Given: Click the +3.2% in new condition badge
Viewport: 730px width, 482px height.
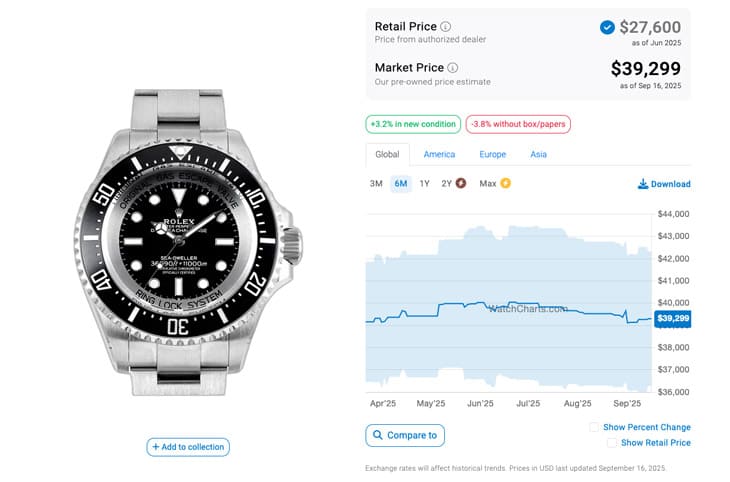Looking at the screenshot, I should (x=413, y=124).
